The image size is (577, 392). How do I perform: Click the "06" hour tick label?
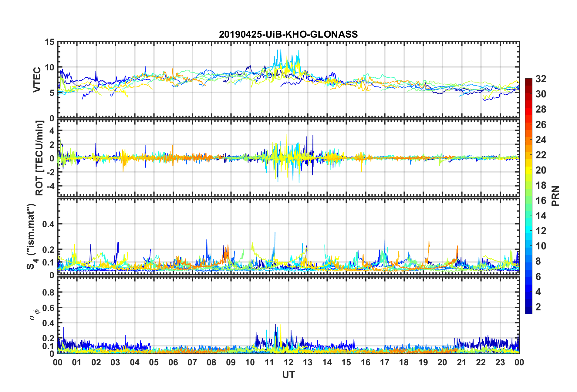[173, 362]
